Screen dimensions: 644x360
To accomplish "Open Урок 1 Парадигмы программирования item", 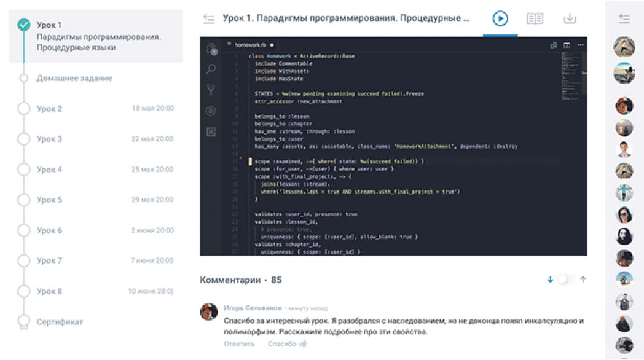I will [96, 36].
